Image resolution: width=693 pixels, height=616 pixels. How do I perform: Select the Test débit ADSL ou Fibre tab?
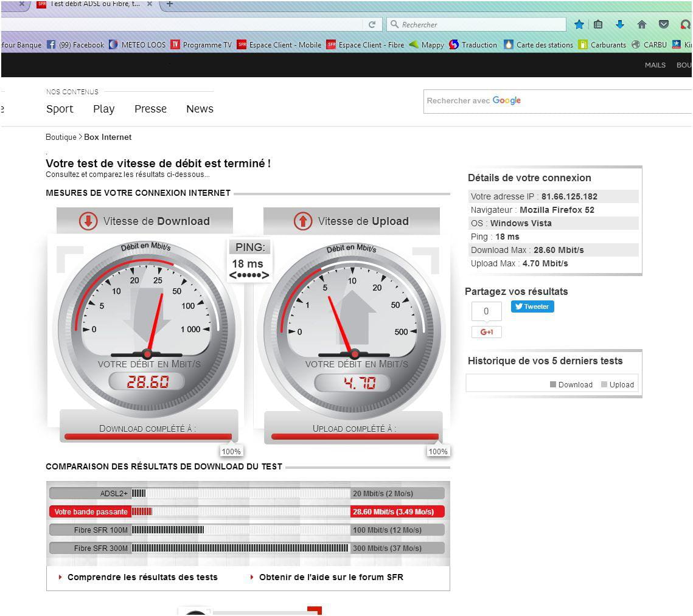[x=95, y=4]
